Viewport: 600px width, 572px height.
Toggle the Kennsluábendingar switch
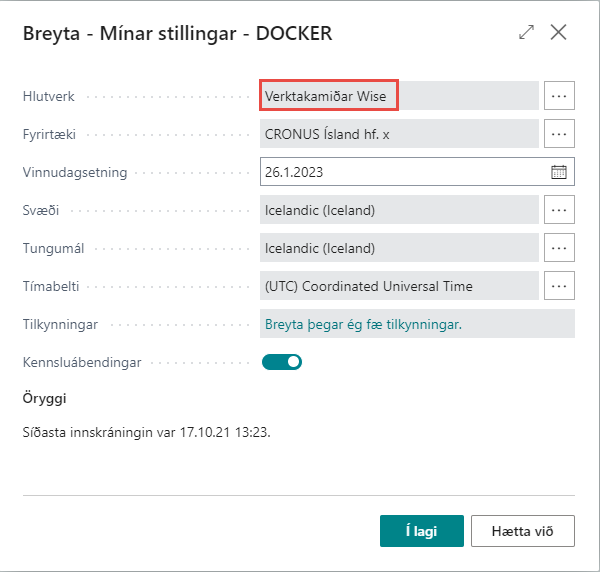click(282, 361)
